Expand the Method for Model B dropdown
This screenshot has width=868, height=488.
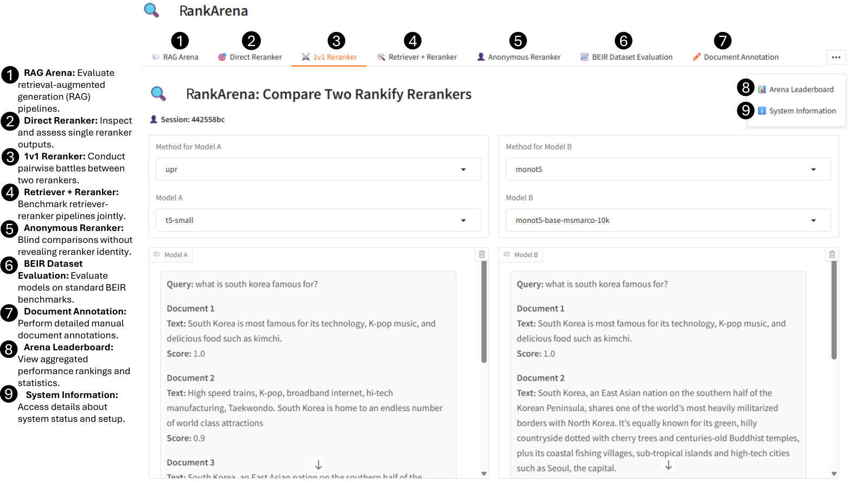pos(668,169)
